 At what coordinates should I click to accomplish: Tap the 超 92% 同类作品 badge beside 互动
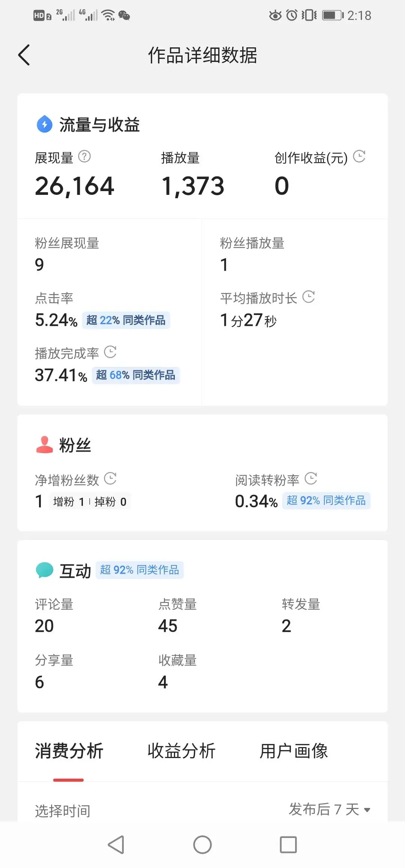[x=139, y=570]
